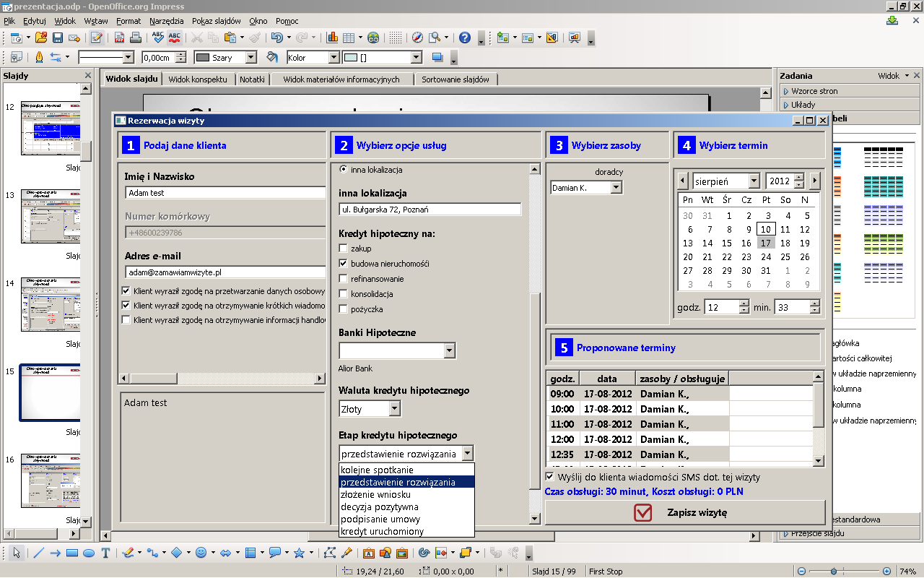924x578 pixels.
Task: Open the 'doradcy' Damian K. dropdown
Action: 616,188
